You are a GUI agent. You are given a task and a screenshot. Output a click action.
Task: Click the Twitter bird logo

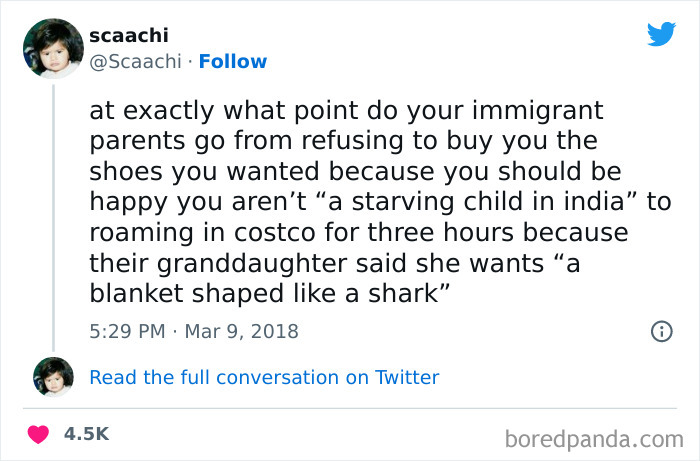click(x=661, y=34)
